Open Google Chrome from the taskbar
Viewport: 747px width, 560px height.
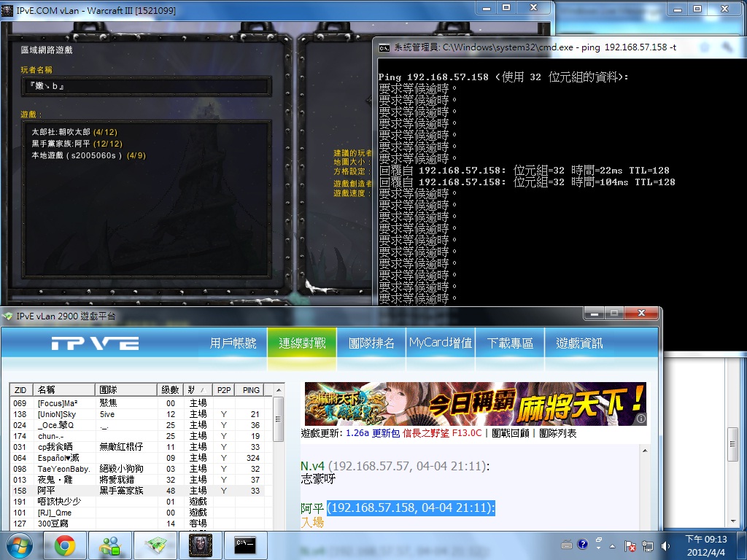[x=64, y=545]
